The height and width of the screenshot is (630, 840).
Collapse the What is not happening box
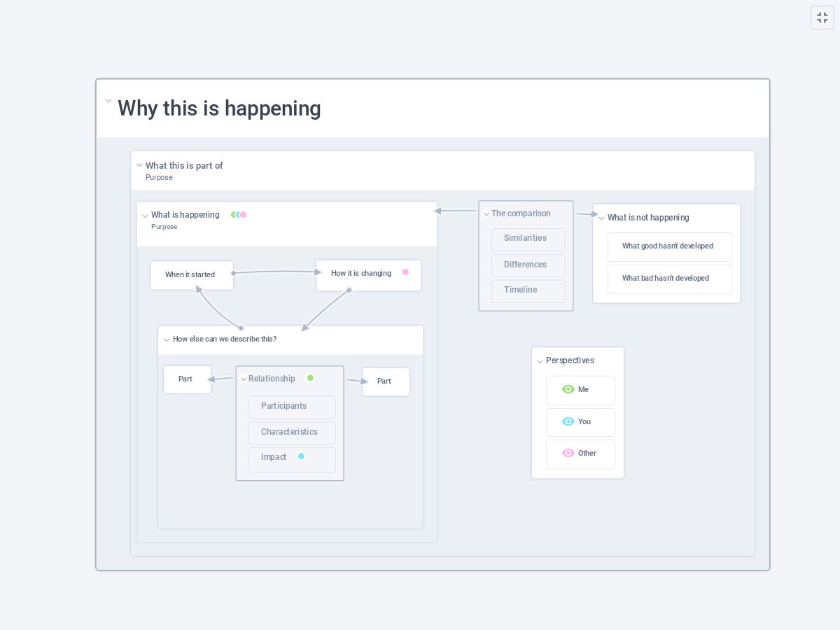click(601, 218)
